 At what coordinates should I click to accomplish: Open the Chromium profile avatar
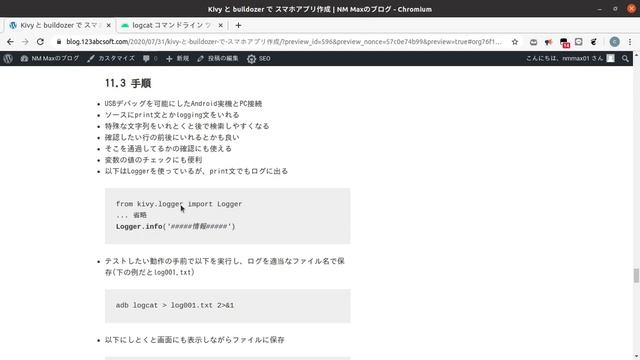click(614, 42)
